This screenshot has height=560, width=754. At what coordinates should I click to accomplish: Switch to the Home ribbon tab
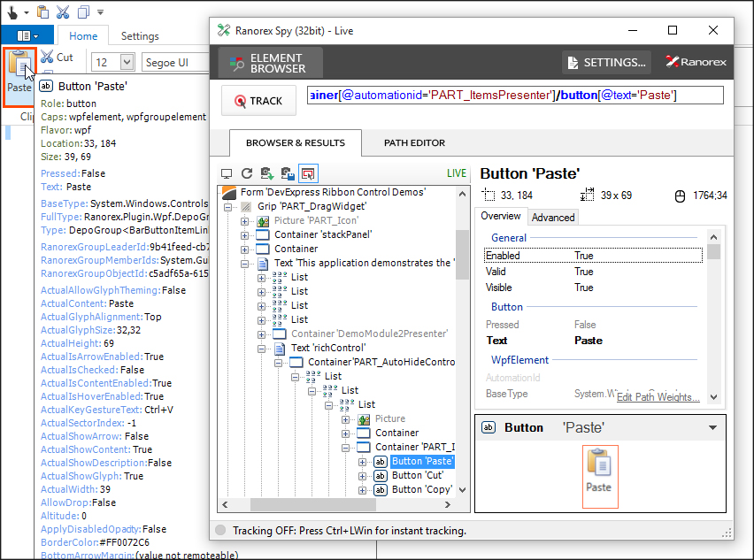tap(83, 36)
